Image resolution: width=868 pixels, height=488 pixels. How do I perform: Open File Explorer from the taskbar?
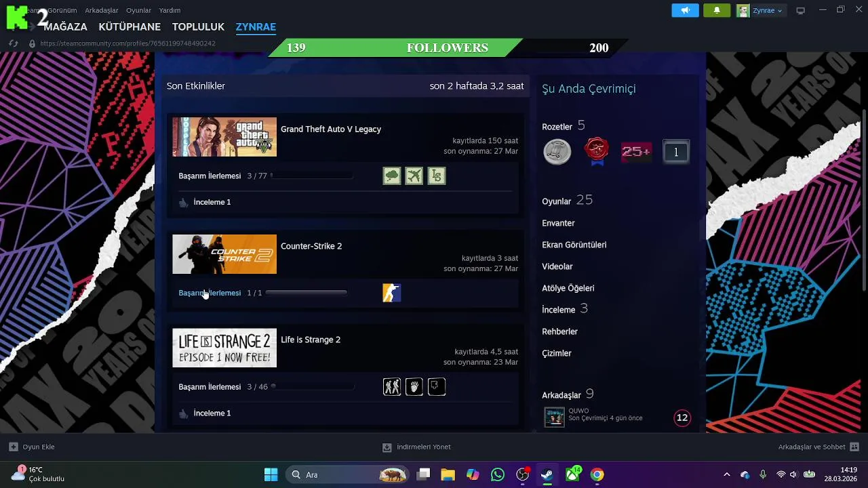pos(448,474)
